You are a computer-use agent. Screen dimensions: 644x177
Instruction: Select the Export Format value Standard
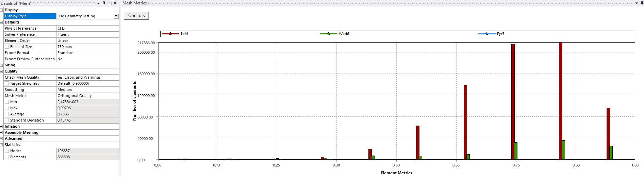coord(87,53)
